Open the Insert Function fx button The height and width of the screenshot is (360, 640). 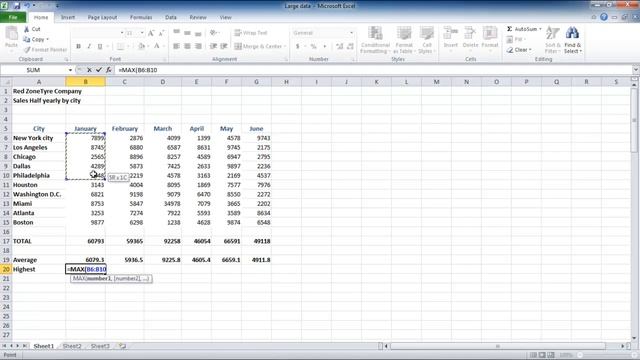coord(109,70)
